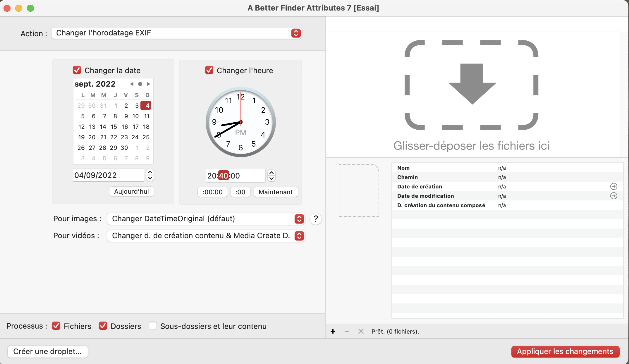This screenshot has height=364, width=629.
Task: Click the calendar's current-month dot icon
Action: [140, 84]
